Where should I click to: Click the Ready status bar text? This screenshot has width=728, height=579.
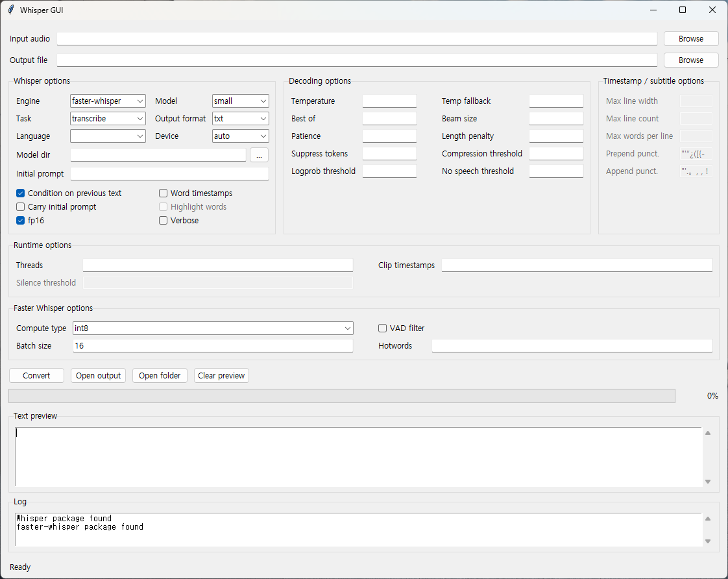(x=20, y=567)
